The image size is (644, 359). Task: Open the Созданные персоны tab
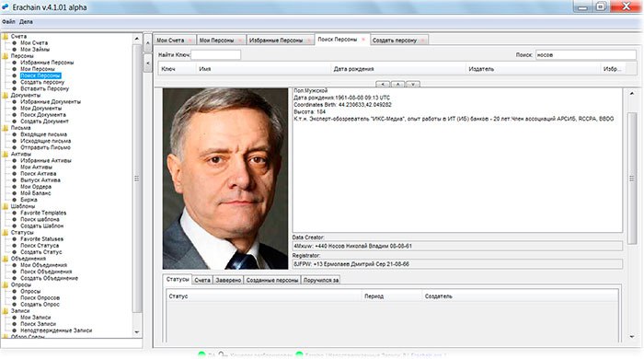pos(272,280)
